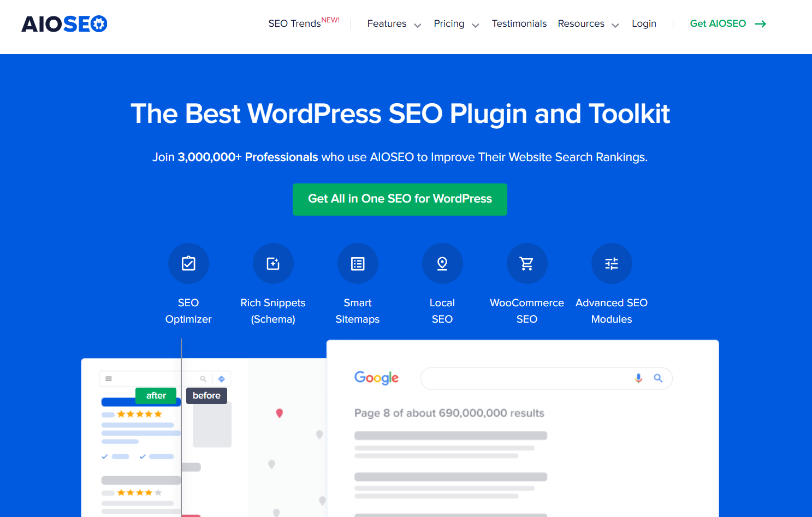Click the green after label

(156, 395)
